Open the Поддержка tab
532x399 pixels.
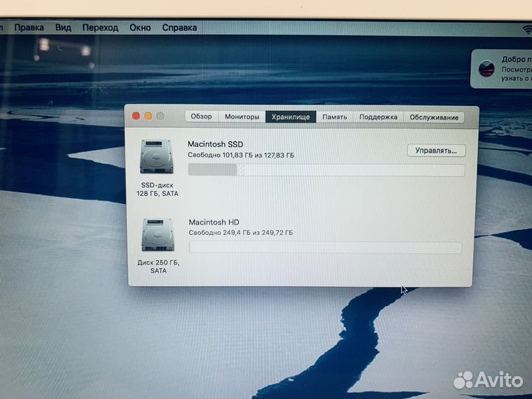378,117
